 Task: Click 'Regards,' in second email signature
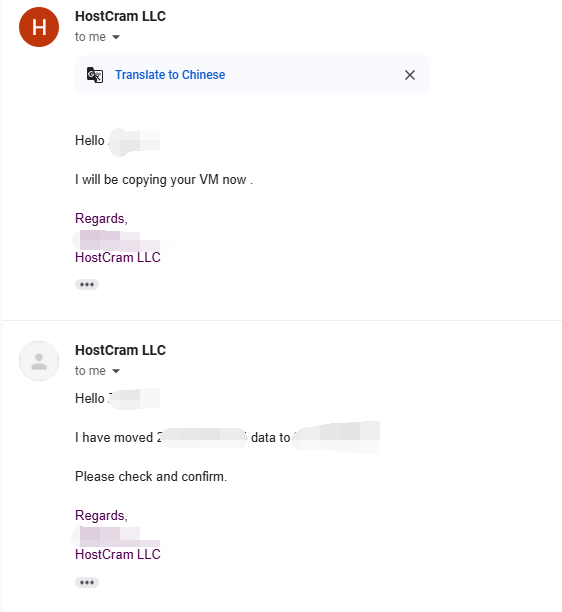101,516
